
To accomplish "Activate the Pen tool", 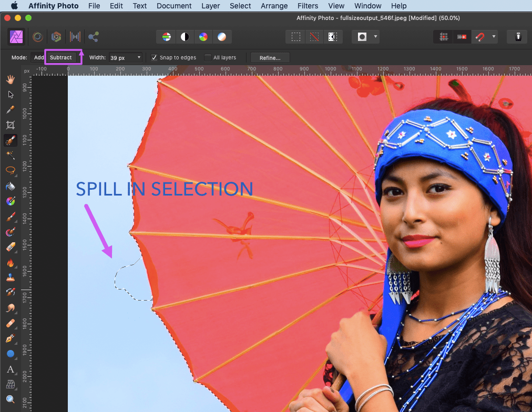I will [x=11, y=339].
